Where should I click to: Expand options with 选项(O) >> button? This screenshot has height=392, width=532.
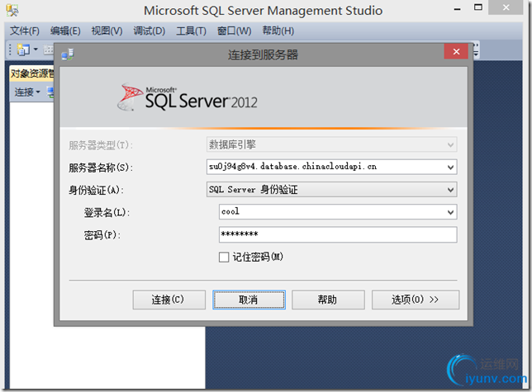pyautogui.click(x=415, y=300)
